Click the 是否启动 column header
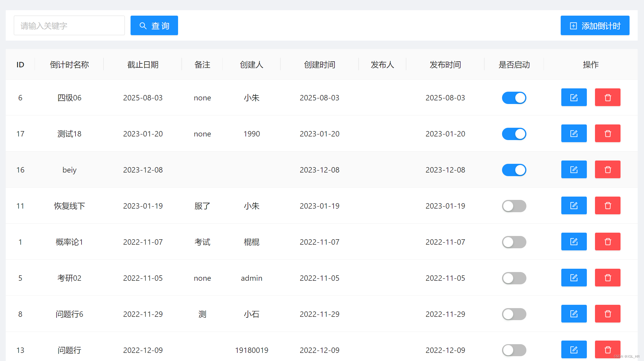Image resolution: width=644 pixels, height=361 pixels. [x=514, y=65]
